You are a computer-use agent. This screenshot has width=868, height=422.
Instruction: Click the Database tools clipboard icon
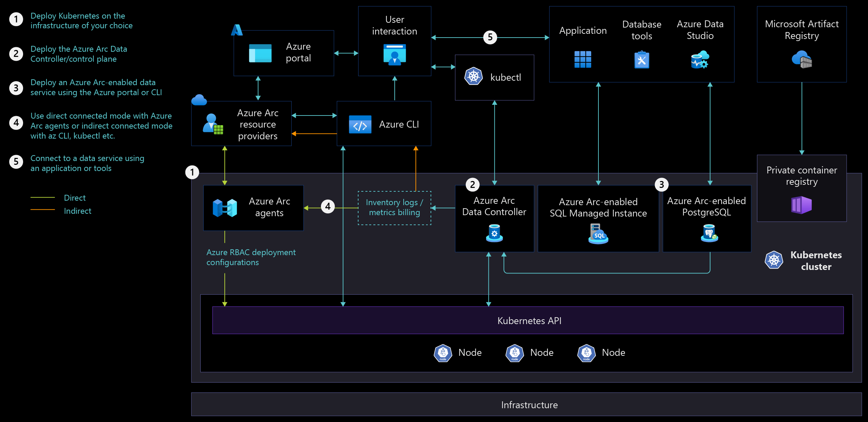642,60
